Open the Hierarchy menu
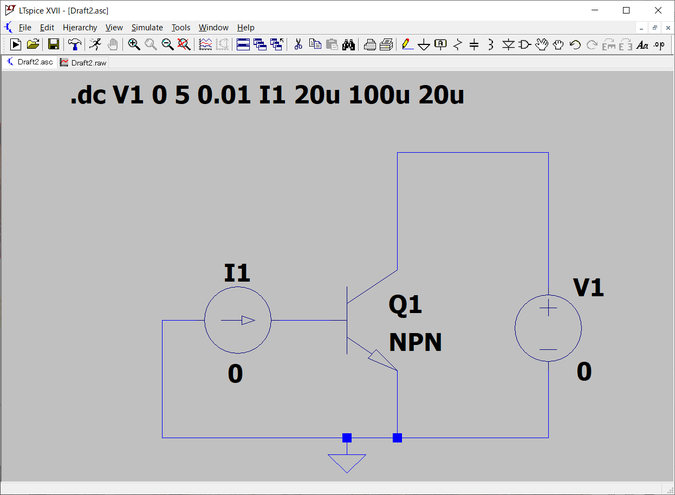 tap(80, 27)
